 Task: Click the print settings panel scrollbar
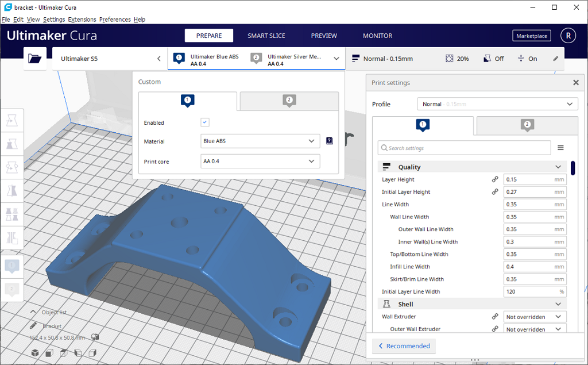[573, 168]
